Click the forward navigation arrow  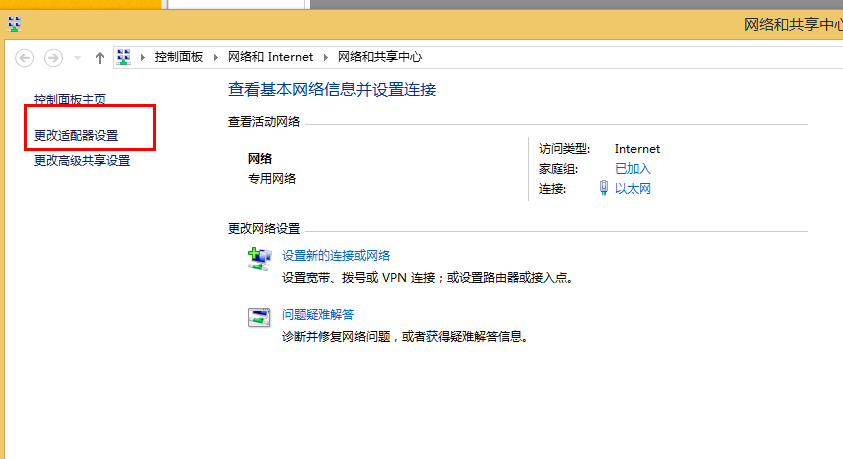click(x=53, y=58)
